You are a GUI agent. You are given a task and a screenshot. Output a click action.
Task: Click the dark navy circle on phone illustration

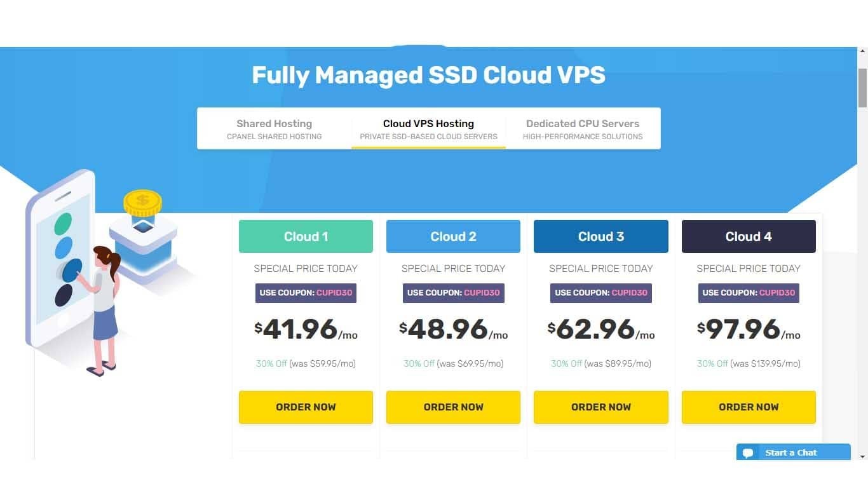[x=64, y=295]
